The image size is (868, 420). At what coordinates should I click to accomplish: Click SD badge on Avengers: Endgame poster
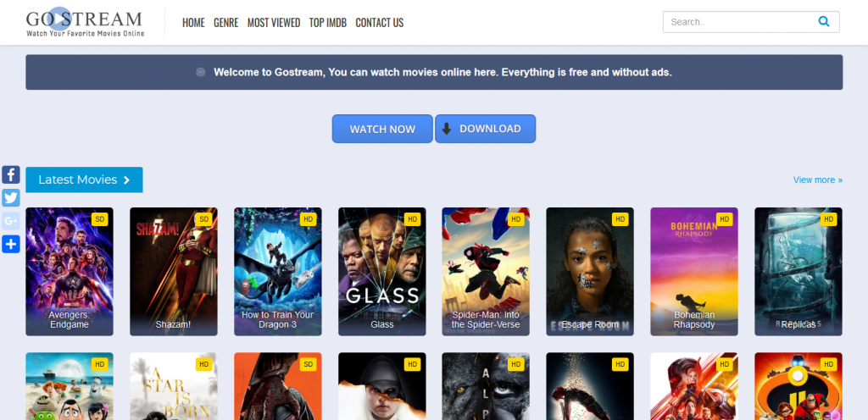[100, 218]
